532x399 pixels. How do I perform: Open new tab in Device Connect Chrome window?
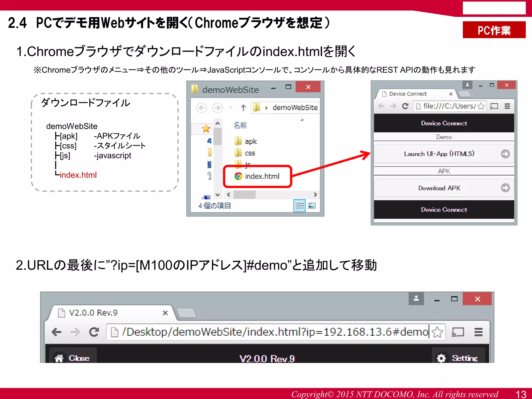coord(464,94)
